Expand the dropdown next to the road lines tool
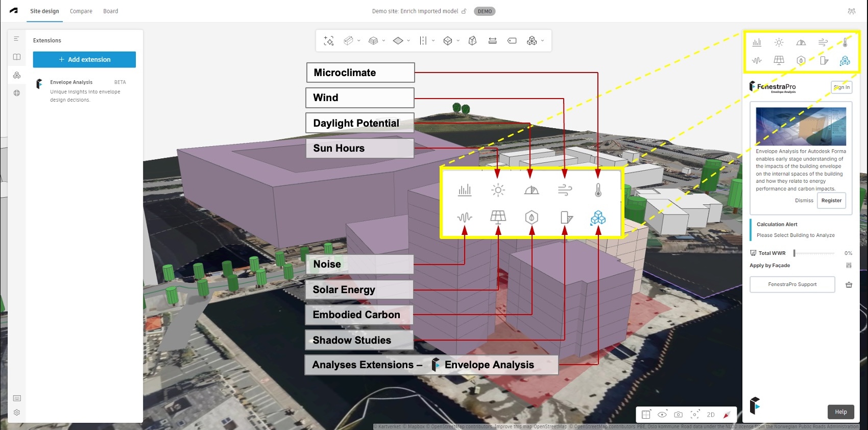868x430 pixels. pyautogui.click(x=433, y=41)
